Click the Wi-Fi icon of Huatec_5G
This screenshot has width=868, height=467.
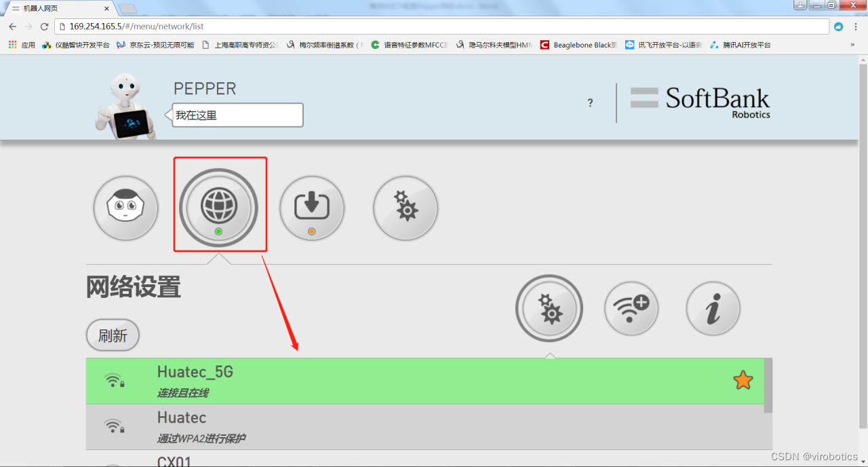[114, 381]
